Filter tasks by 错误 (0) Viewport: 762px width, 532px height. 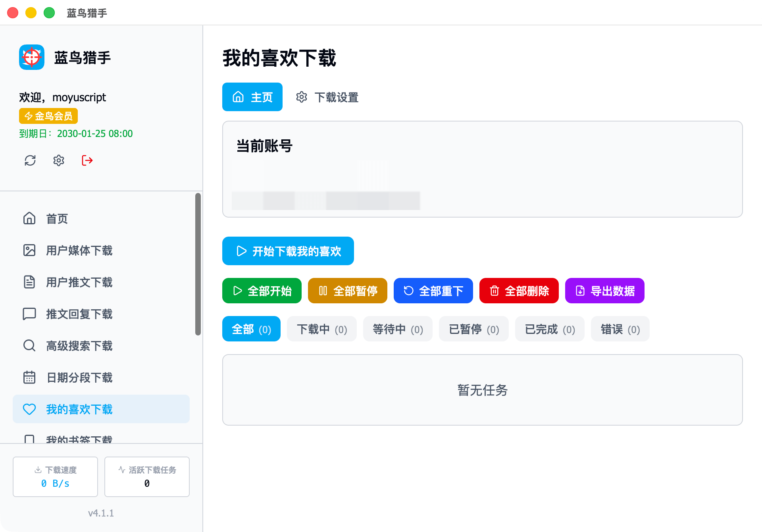click(x=620, y=329)
